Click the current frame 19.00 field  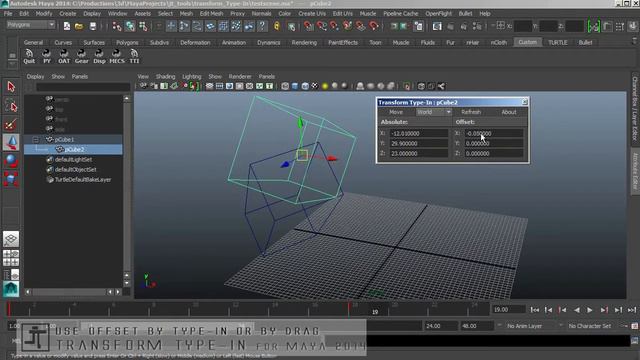click(x=508, y=309)
